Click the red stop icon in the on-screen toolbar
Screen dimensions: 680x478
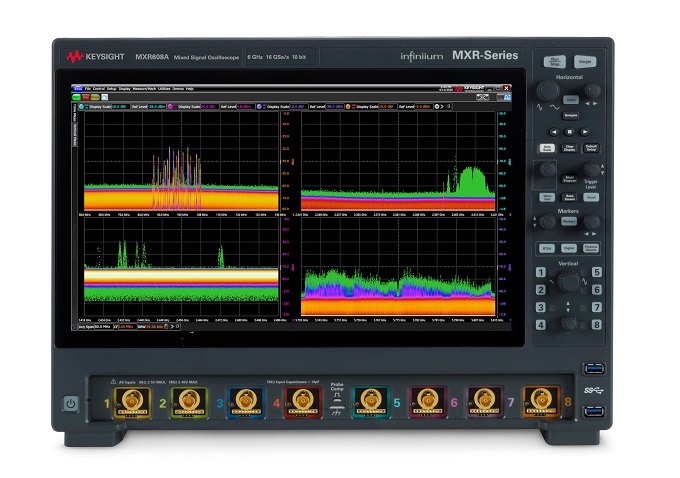pyautogui.click(x=84, y=96)
